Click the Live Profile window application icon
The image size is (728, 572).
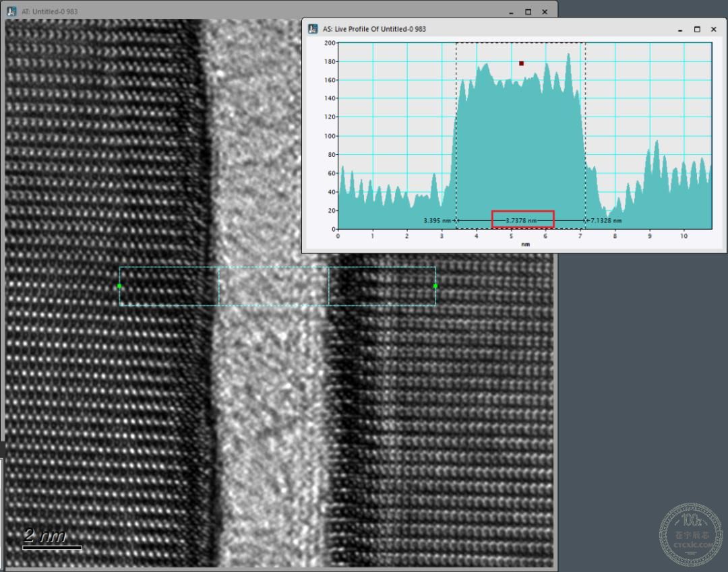tap(313, 29)
